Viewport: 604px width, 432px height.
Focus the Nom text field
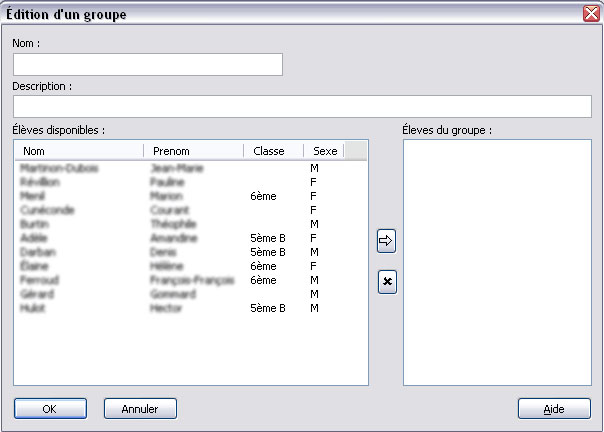[148, 65]
